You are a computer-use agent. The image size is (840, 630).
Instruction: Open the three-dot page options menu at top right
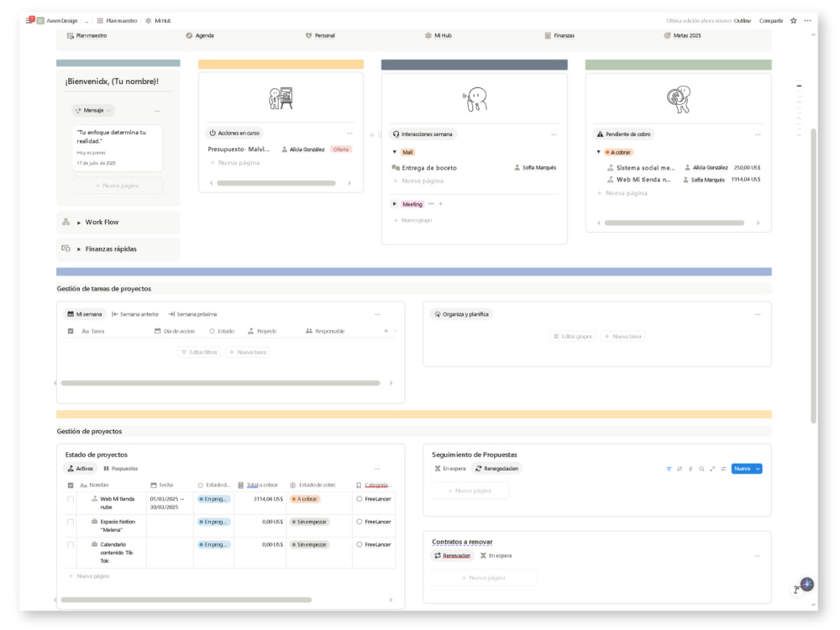click(x=807, y=21)
